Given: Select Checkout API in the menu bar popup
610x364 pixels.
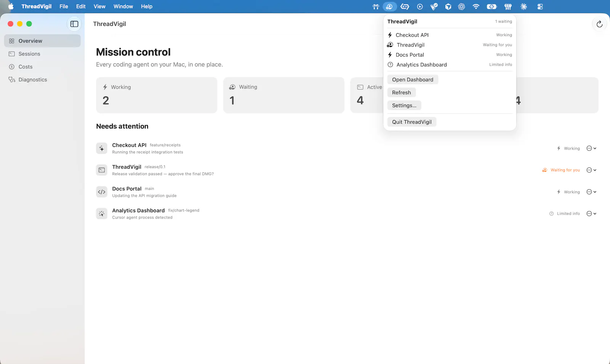Looking at the screenshot, I should pos(450,35).
